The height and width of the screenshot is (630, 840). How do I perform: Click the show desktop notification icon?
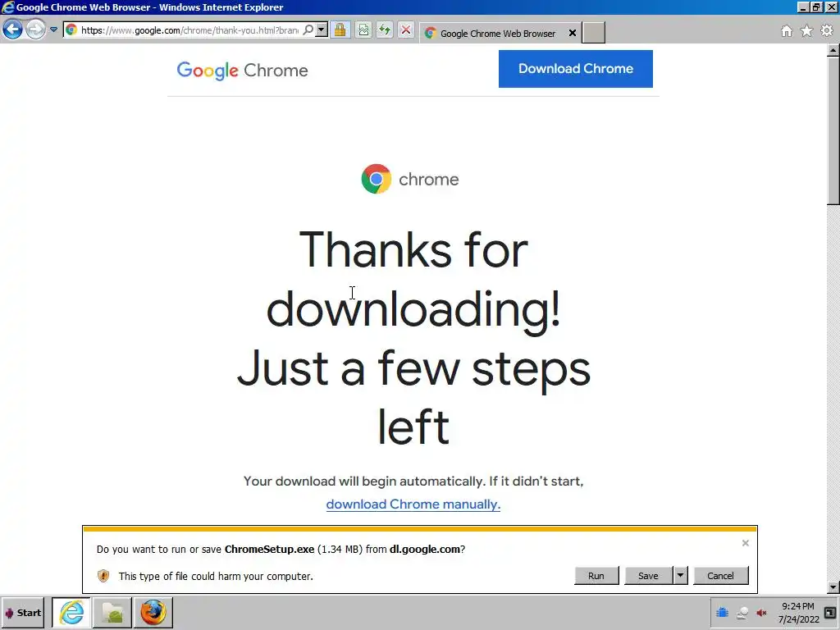pos(830,613)
